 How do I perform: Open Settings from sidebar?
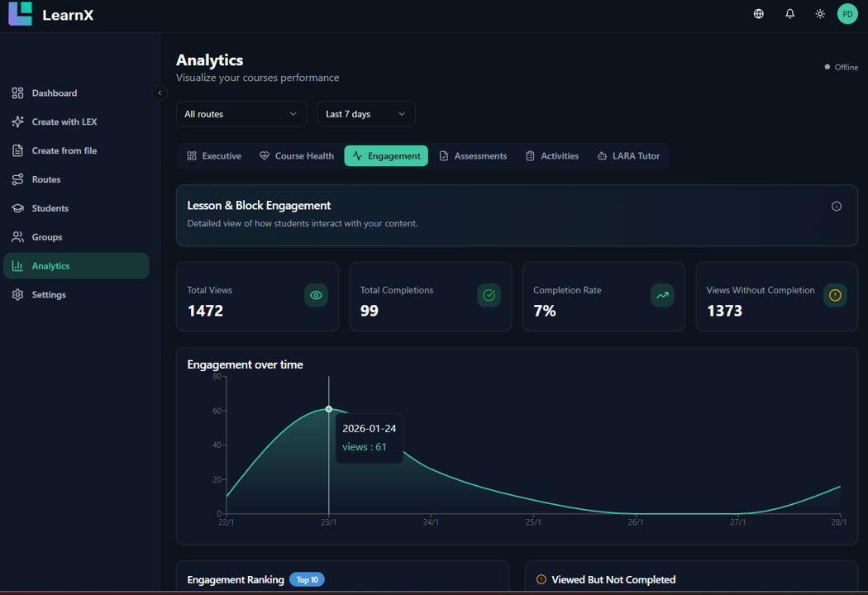point(76,294)
